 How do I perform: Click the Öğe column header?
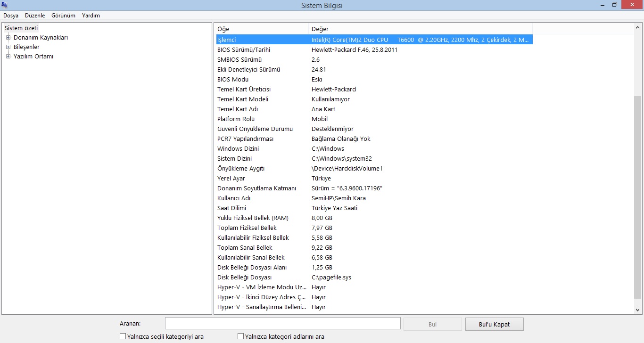pos(262,29)
